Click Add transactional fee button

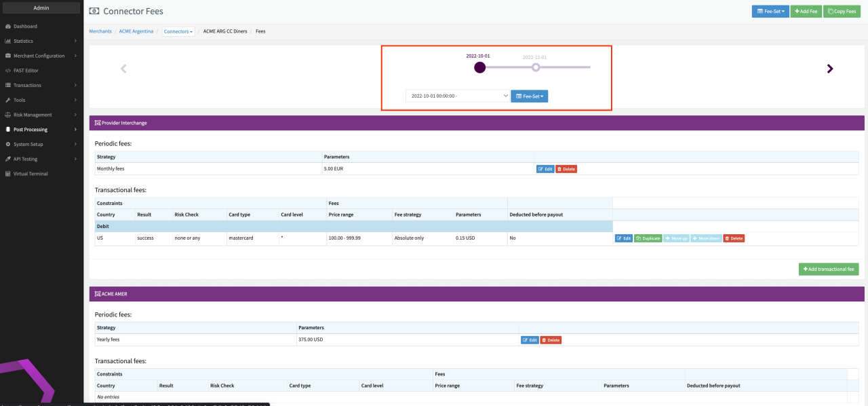pos(829,270)
